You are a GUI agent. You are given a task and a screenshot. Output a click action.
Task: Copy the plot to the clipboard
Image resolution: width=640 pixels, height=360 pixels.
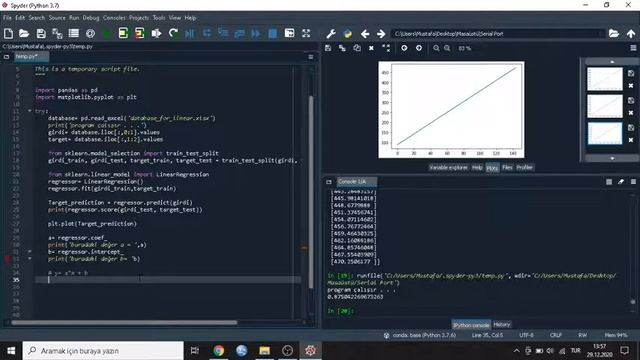click(357, 48)
